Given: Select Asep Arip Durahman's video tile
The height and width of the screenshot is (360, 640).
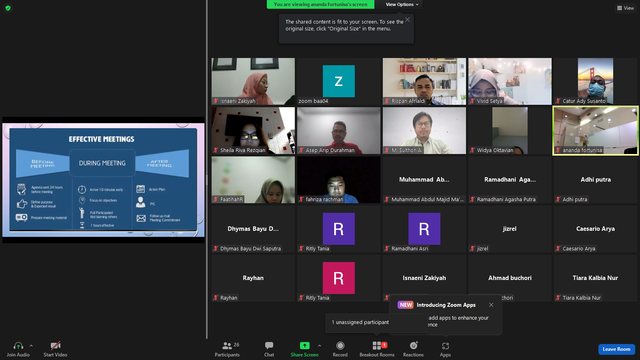Looking at the screenshot, I should (338, 131).
